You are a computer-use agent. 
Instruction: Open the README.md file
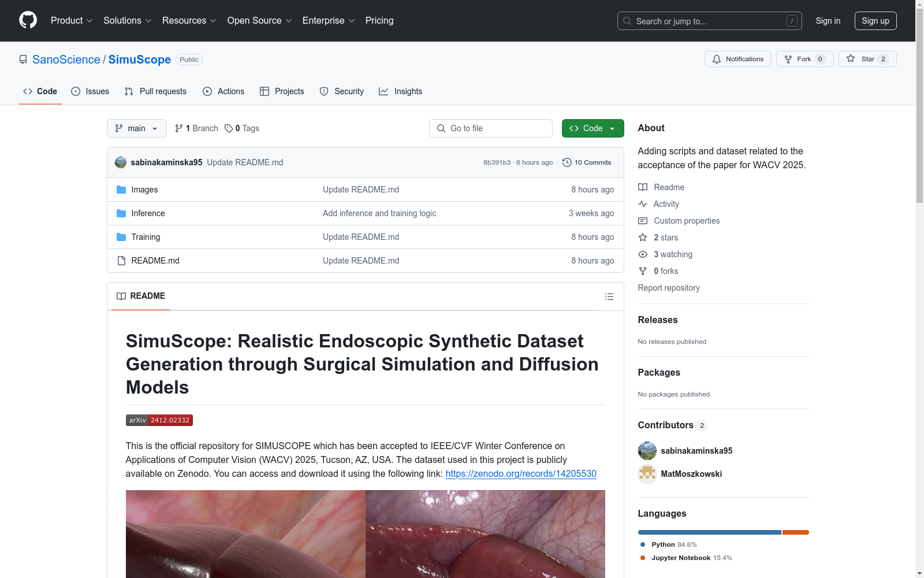pos(155,261)
